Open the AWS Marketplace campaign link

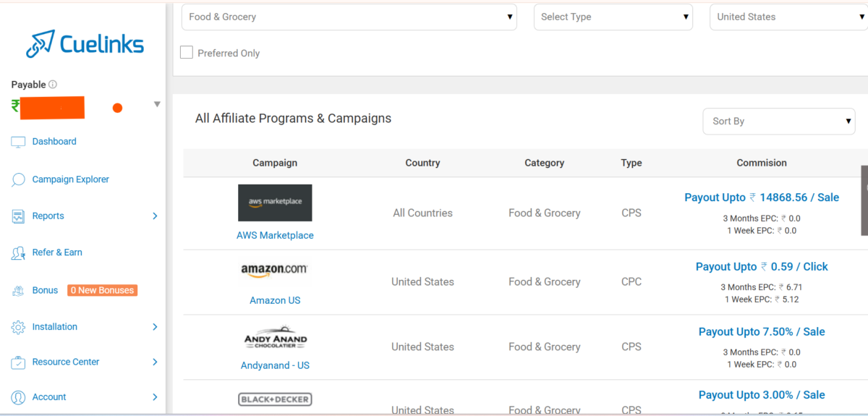pyautogui.click(x=275, y=235)
